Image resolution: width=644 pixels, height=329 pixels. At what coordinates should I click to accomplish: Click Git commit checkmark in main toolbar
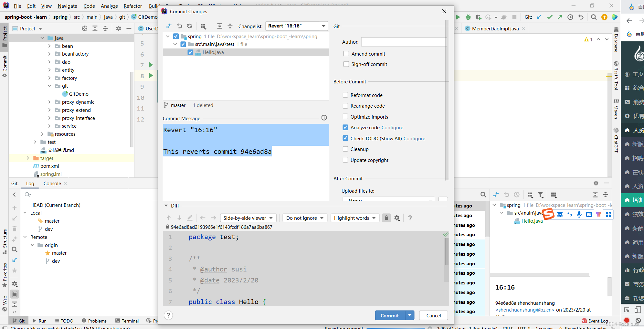[x=550, y=17]
